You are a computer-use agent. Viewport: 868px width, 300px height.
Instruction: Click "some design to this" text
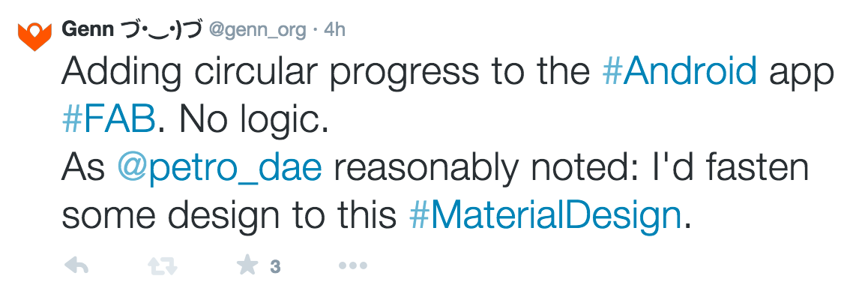[x=229, y=217]
